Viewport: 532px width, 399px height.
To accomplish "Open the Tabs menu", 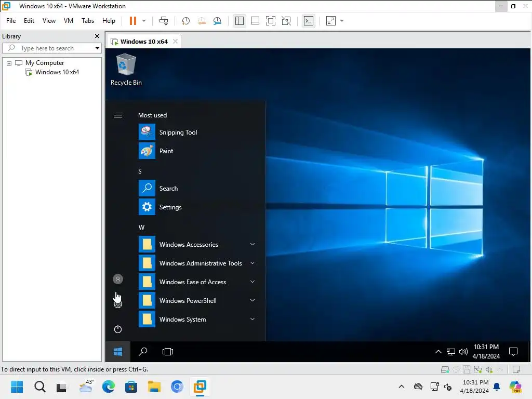I will (x=87, y=21).
